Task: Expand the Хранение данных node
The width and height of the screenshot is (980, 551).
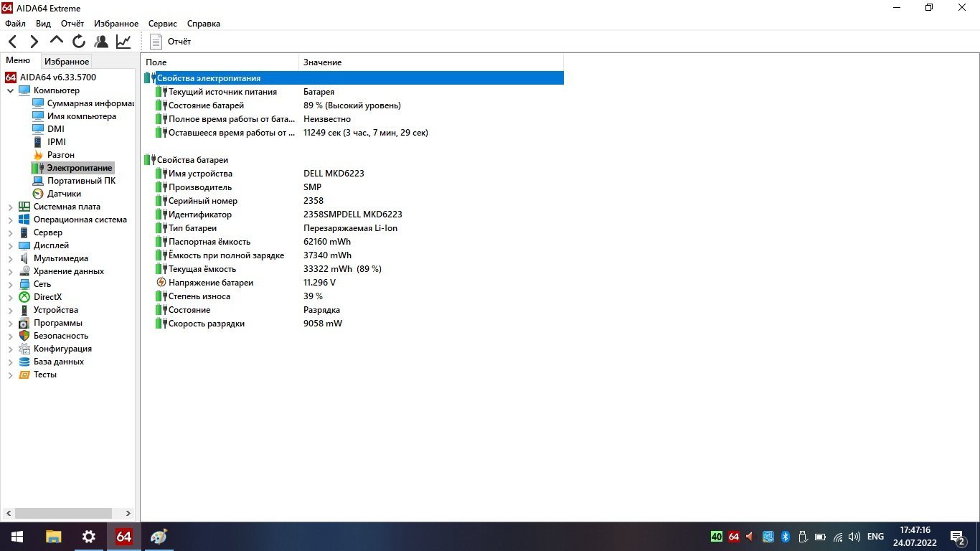Action: pos(10,272)
